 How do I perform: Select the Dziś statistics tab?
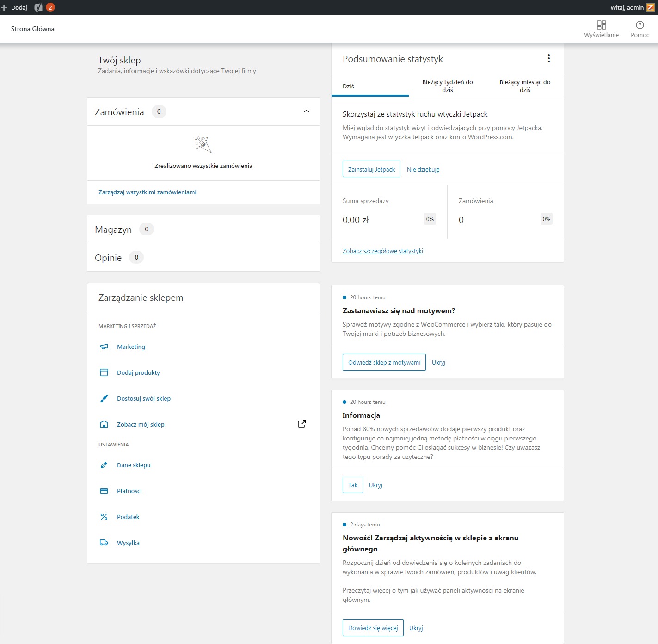coord(370,86)
